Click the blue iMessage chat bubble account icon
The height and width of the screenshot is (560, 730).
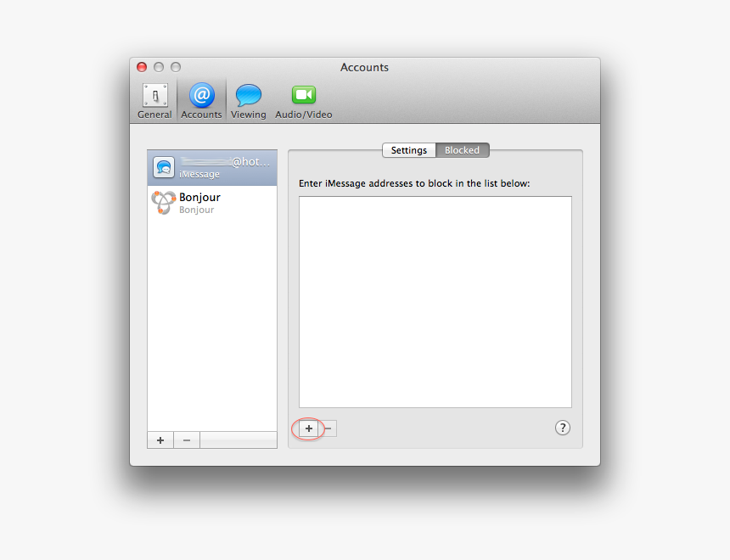163,166
